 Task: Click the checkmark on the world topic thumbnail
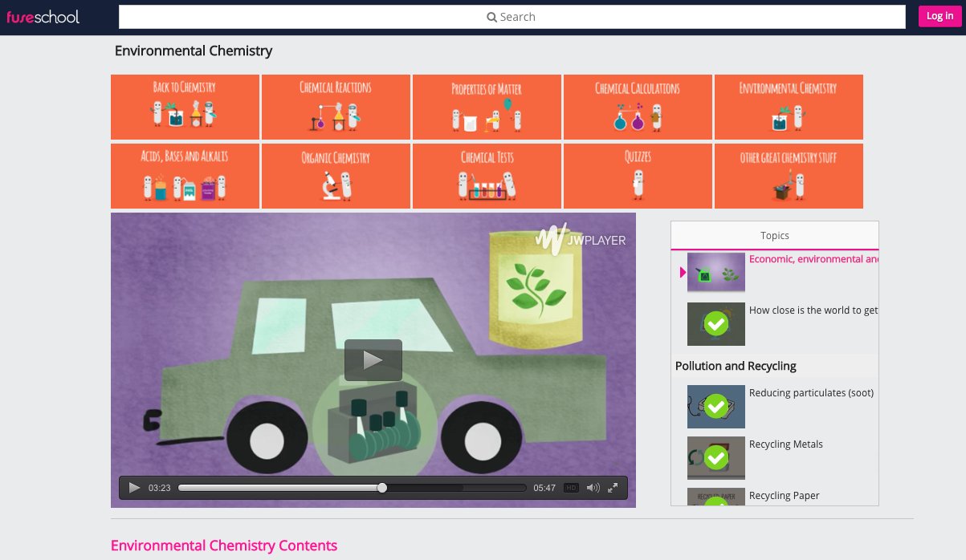715,323
